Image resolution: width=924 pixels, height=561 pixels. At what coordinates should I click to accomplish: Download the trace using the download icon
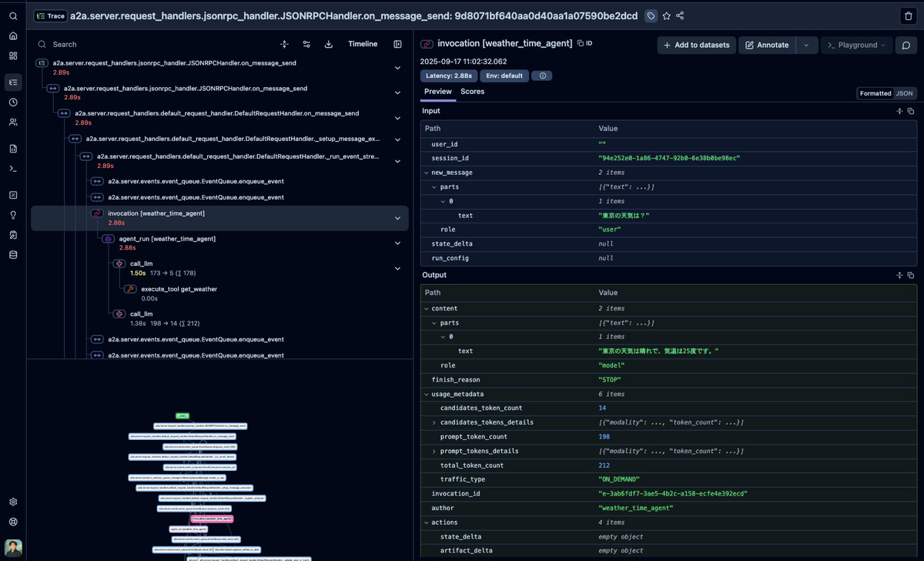(x=329, y=45)
